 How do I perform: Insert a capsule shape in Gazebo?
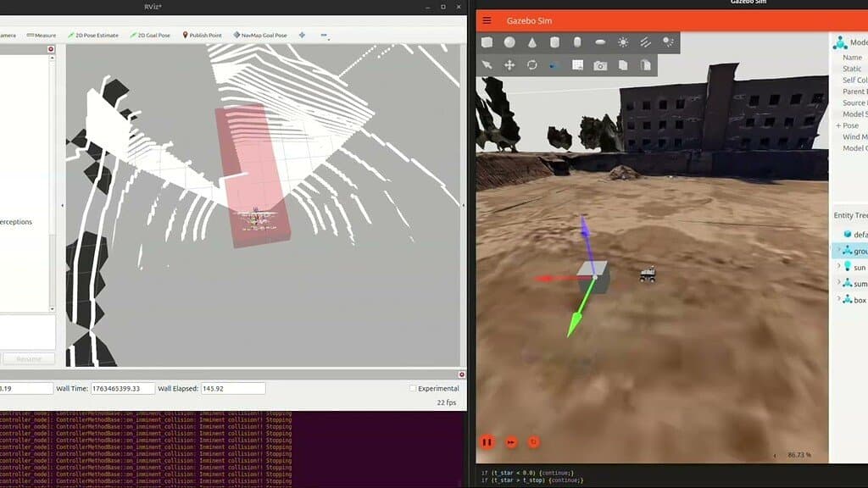[x=577, y=42]
